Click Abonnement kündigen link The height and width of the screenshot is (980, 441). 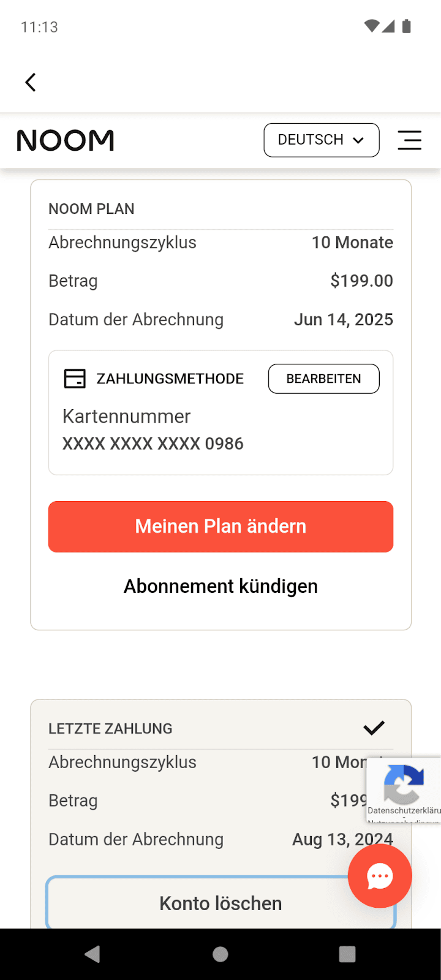[221, 586]
